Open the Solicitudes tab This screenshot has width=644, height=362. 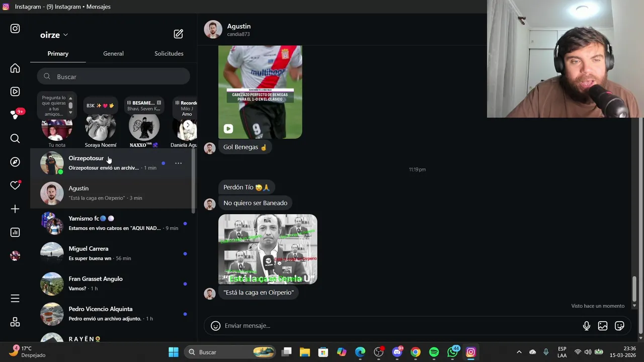[x=169, y=53]
